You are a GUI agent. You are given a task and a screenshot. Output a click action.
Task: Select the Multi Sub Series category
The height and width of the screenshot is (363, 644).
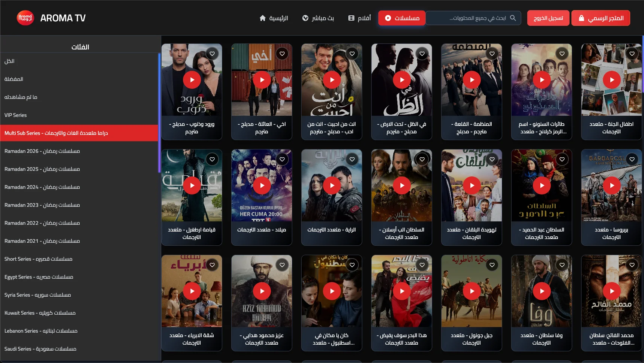click(79, 133)
